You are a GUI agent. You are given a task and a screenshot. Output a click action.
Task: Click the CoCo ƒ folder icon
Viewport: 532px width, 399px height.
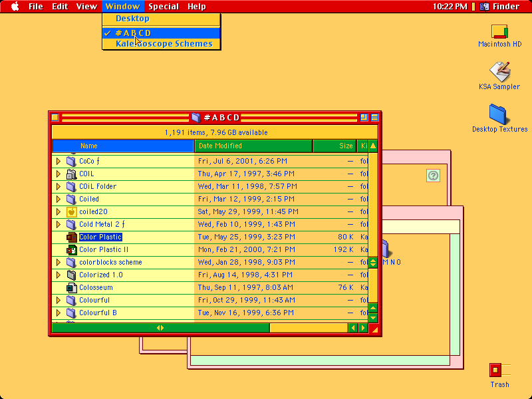pyautogui.click(x=71, y=161)
